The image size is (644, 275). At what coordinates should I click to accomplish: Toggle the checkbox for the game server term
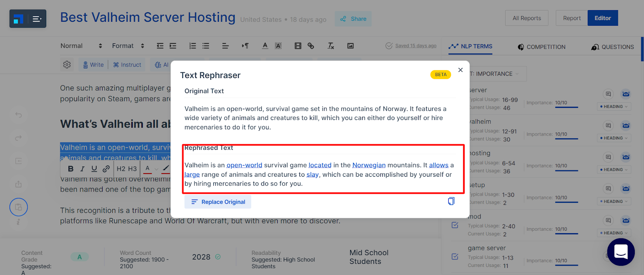coord(455,256)
